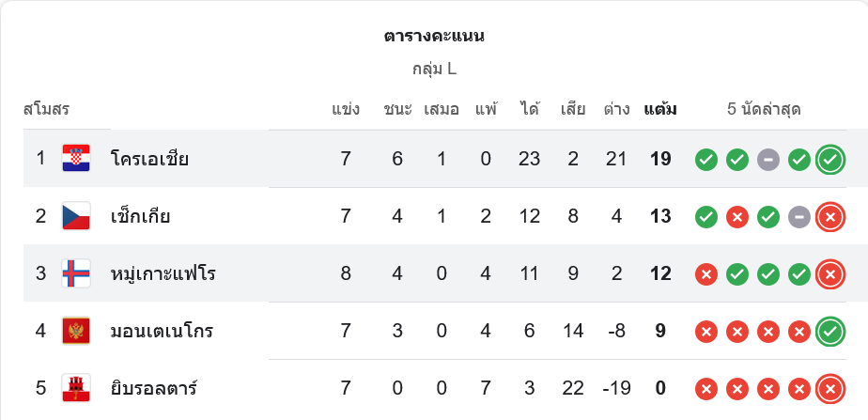The height and width of the screenshot is (420, 868).
Task: Click Croatia's latest match win icon
Action: [829, 160]
